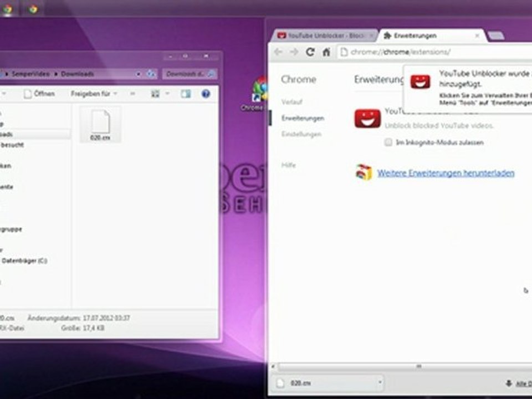532x399 pixels.
Task: Click Downloads in Explorer breadcrumb path
Action: (78, 74)
